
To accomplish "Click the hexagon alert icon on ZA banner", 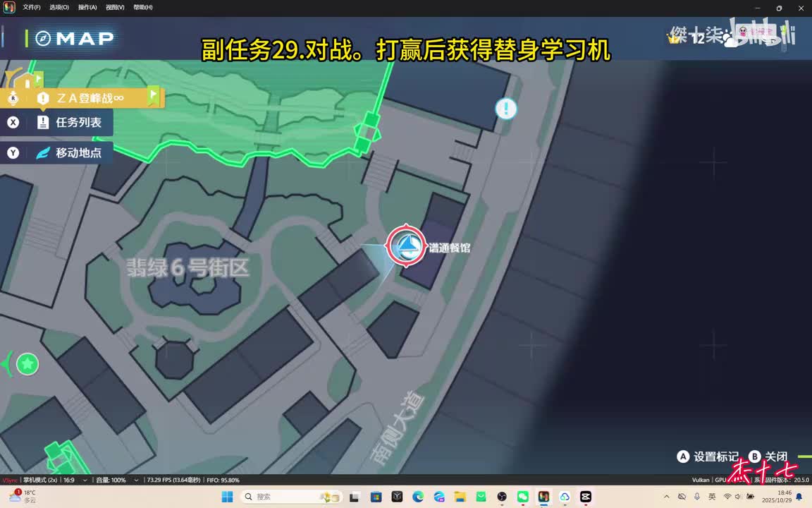I will (x=43, y=98).
